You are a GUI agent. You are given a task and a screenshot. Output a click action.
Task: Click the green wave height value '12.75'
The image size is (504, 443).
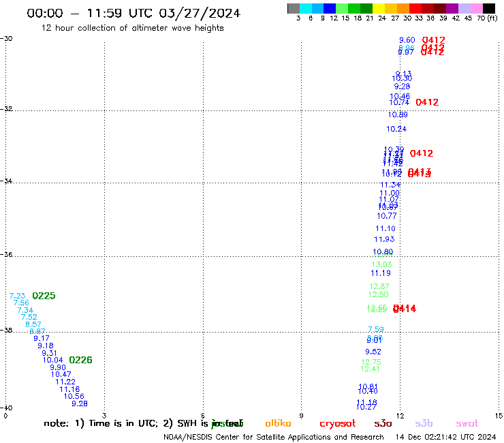(x=371, y=363)
